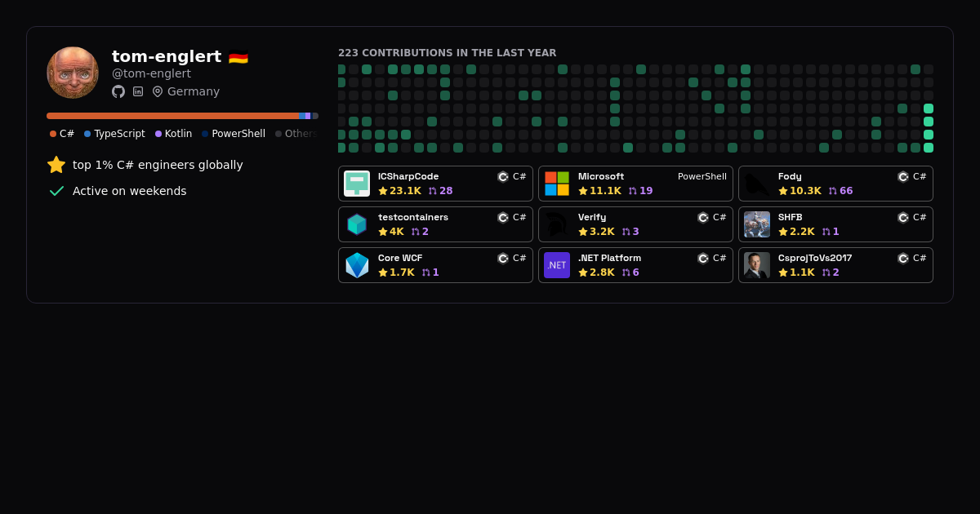Click 'Active on weekends' text
This screenshot has width=980, height=514.
(x=130, y=191)
